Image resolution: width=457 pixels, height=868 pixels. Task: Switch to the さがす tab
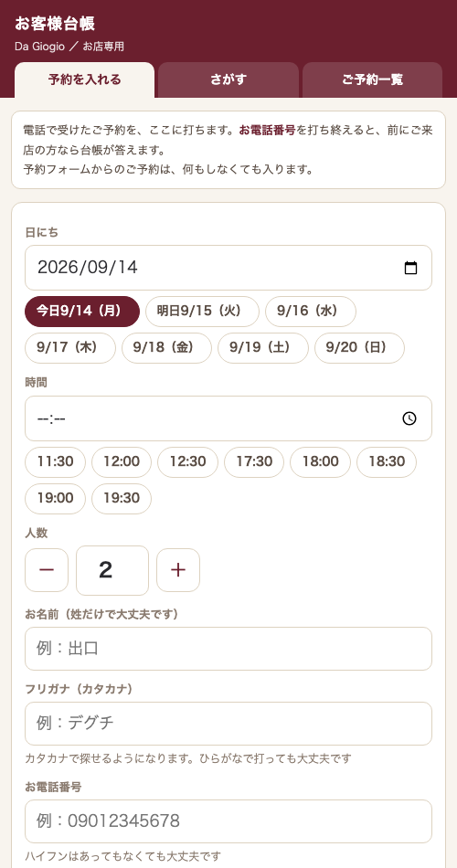tap(228, 79)
